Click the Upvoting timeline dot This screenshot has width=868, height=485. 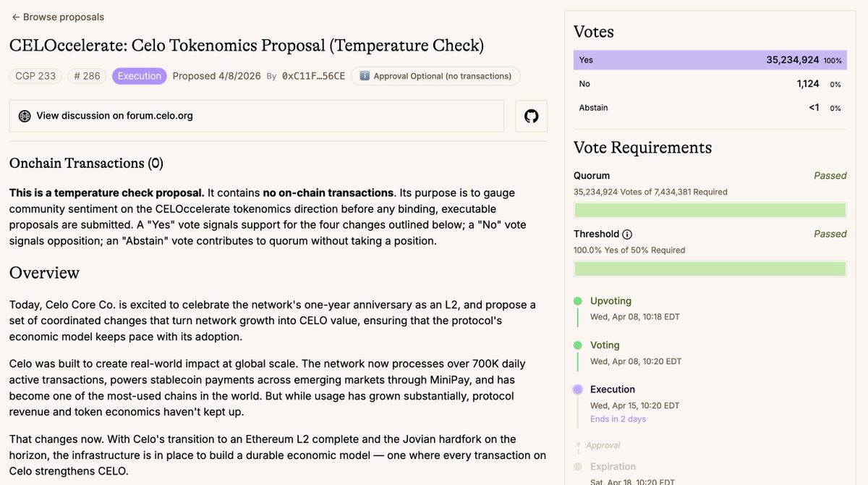point(577,301)
